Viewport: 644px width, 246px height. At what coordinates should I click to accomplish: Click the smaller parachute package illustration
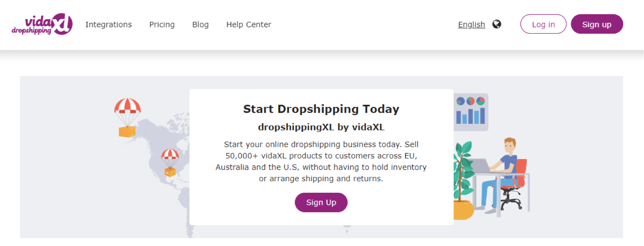click(170, 162)
